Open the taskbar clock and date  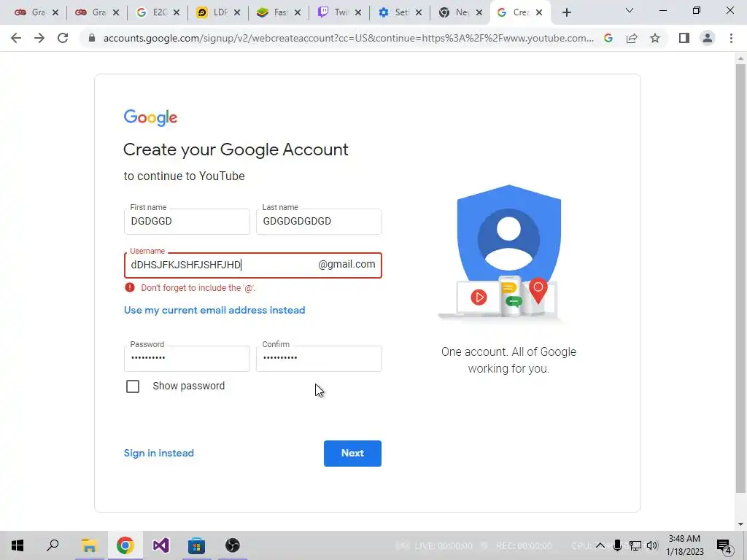click(684, 545)
